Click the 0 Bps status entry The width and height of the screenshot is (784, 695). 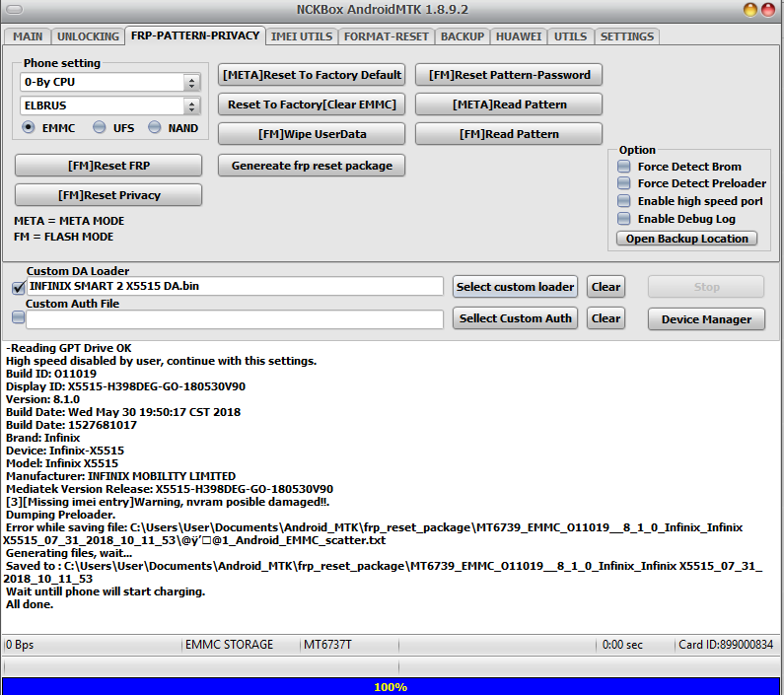coord(20,645)
